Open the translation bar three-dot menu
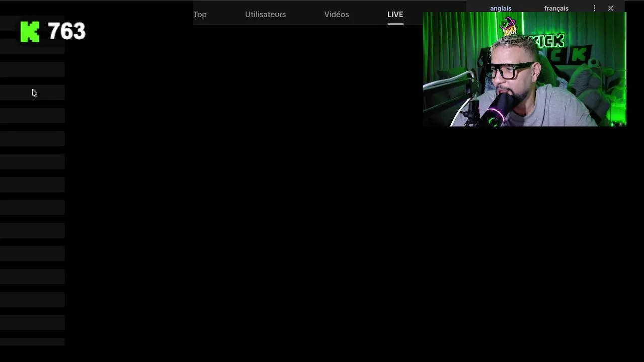The height and width of the screenshot is (362, 644). pos(594,8)
